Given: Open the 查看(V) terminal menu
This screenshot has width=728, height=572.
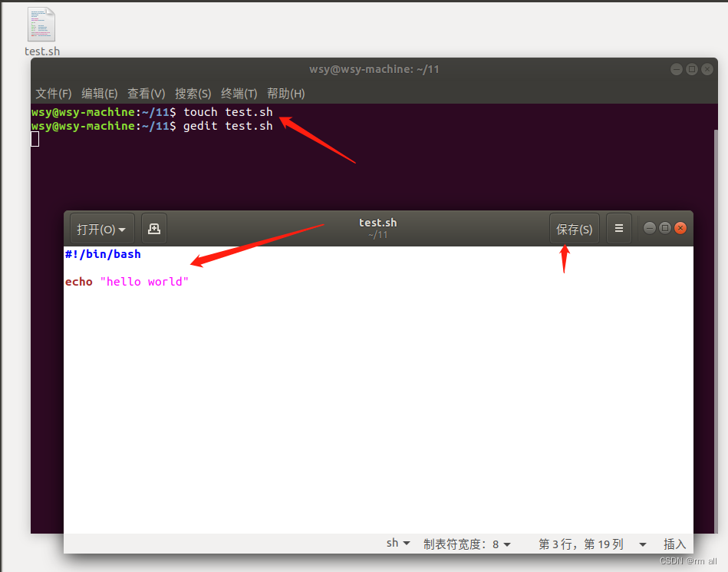Looking at the screenshot, I should point(146,93).
